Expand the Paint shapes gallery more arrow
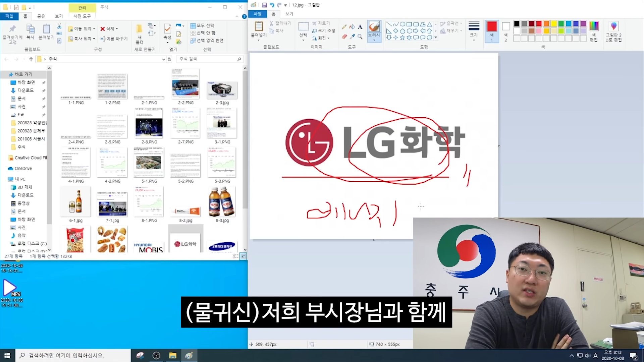 click(x=436, y=38)
